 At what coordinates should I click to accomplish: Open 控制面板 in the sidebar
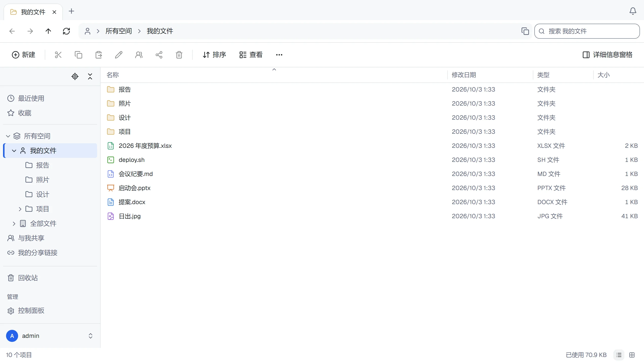[50, 311]
